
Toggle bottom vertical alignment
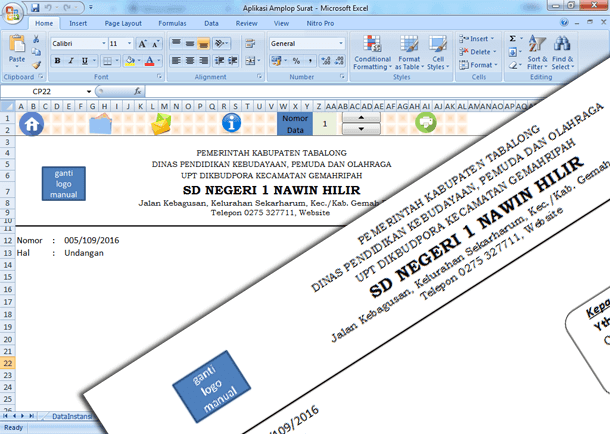coord(203,43)
